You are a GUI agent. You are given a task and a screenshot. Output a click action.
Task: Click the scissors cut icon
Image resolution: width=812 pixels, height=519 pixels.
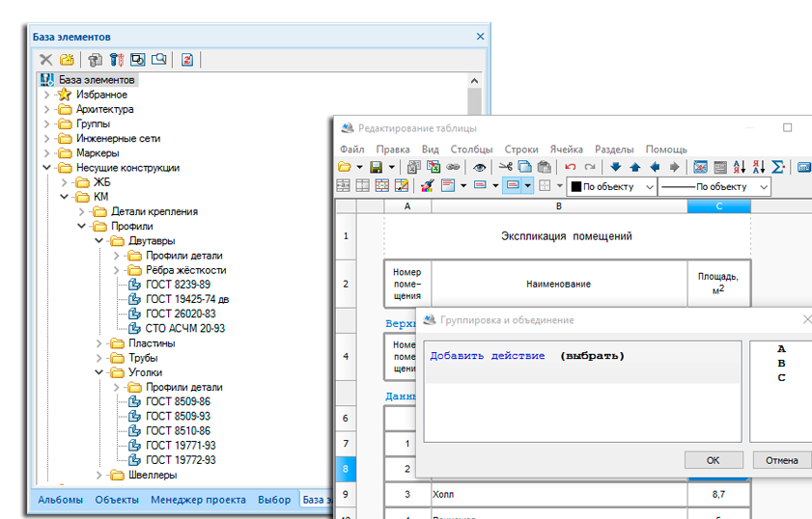tap(505, 167)
